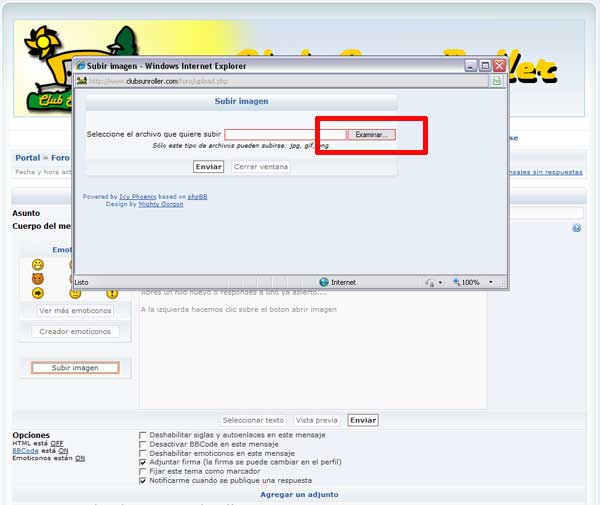Expand the Agregar un adjunto section
Screen dimensions: 600x505
299,494
